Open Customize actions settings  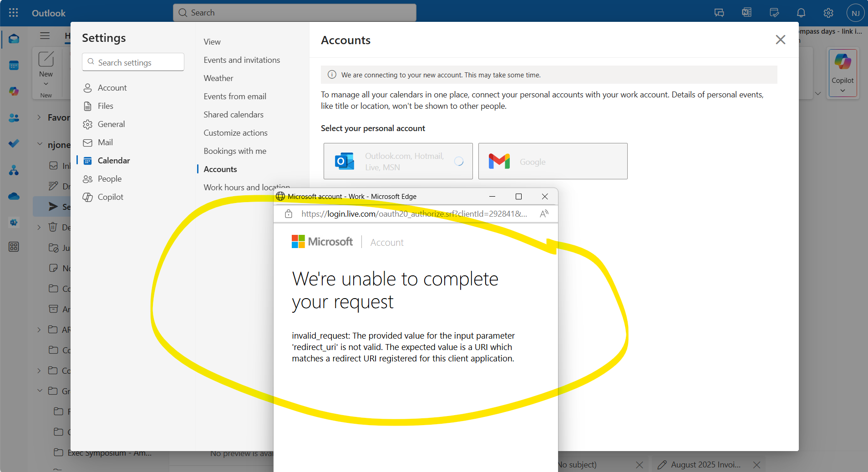point(235,133)
